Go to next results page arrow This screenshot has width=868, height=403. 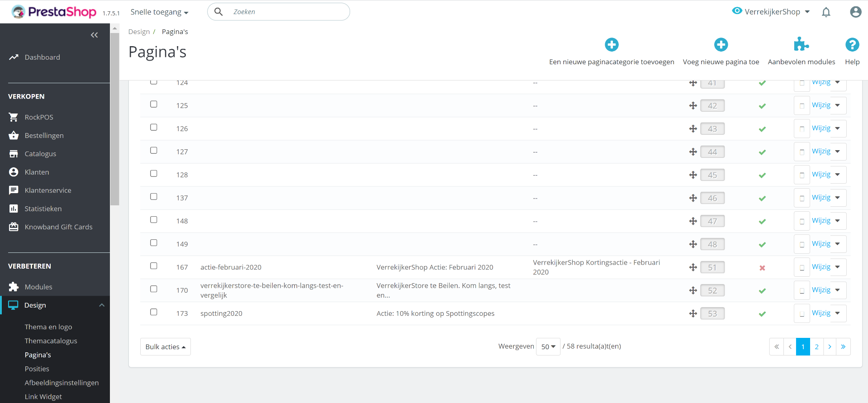830,347
